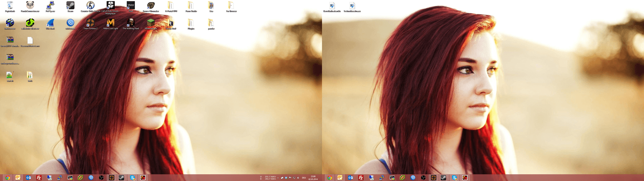Click the speaker volume icon in system tray

coord(298,178)
